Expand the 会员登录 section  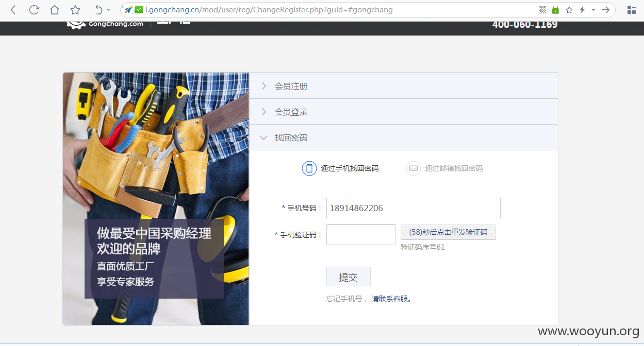403,112
